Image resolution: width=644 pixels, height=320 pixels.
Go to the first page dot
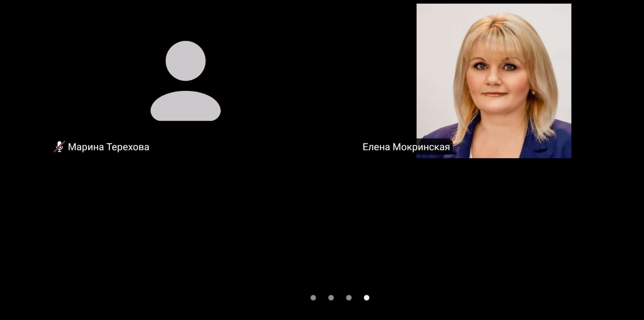point(313,298)
